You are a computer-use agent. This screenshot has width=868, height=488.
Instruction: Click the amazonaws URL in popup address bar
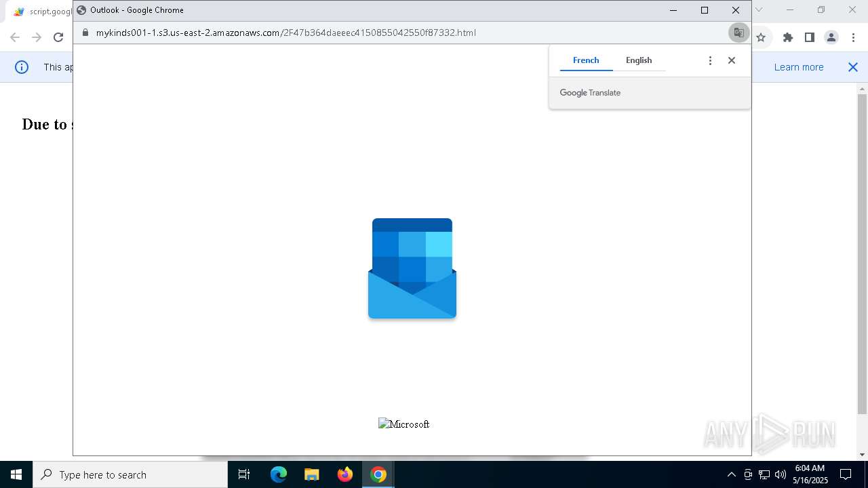(x=285, y=33)
